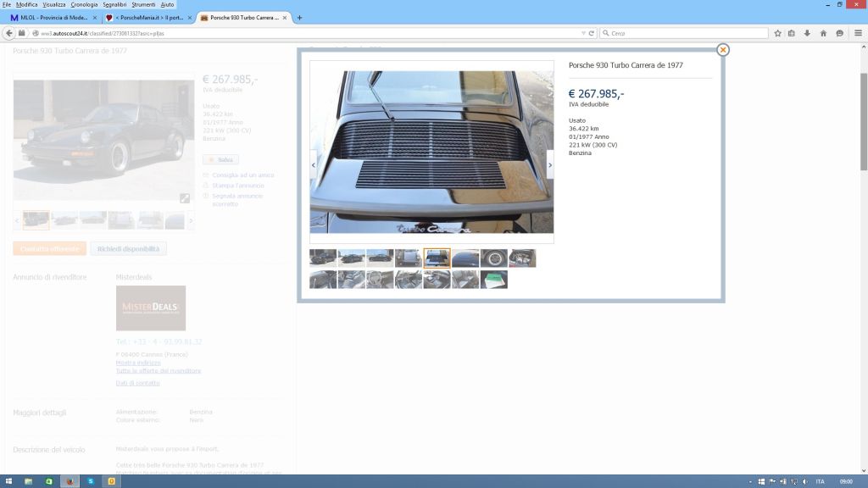Open the Firefox hamburger menu
The width and height of the screenshot is (868, 488).
click(858, 33)
